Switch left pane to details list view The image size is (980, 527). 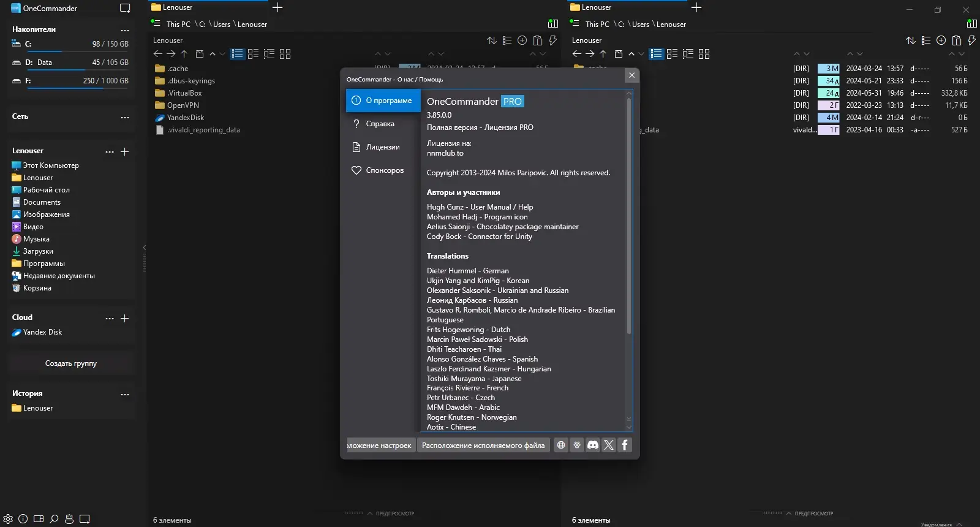point(238,54)
